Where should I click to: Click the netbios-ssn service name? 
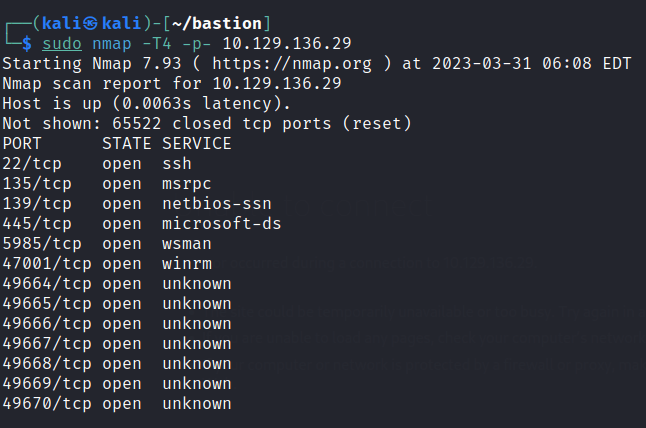point(216,203)
